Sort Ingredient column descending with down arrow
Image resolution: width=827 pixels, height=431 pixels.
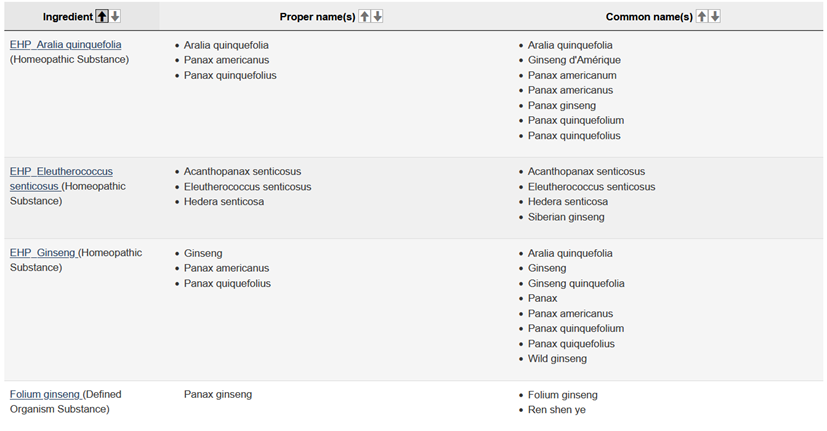click(115, 16)
